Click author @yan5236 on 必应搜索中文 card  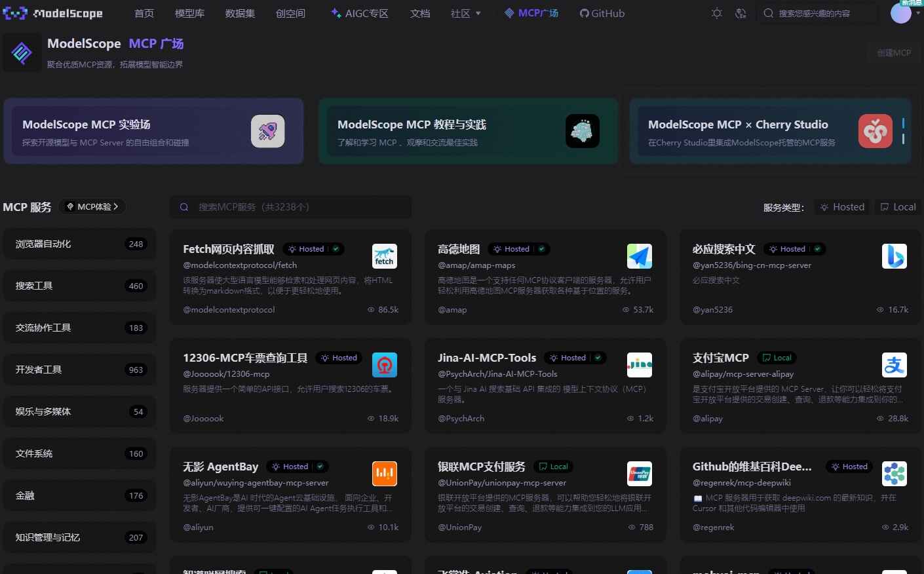pyautogui.click(x=712, y=309)
